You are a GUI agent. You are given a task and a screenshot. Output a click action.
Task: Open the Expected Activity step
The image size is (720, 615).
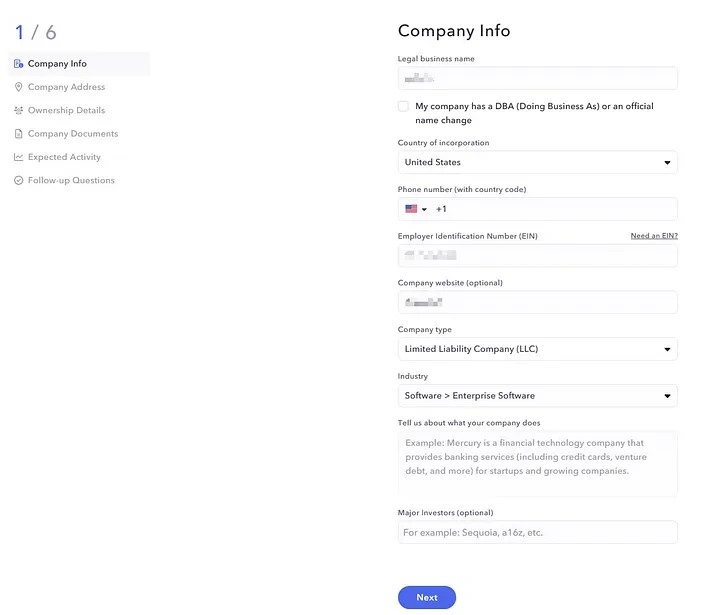(64, 157)
